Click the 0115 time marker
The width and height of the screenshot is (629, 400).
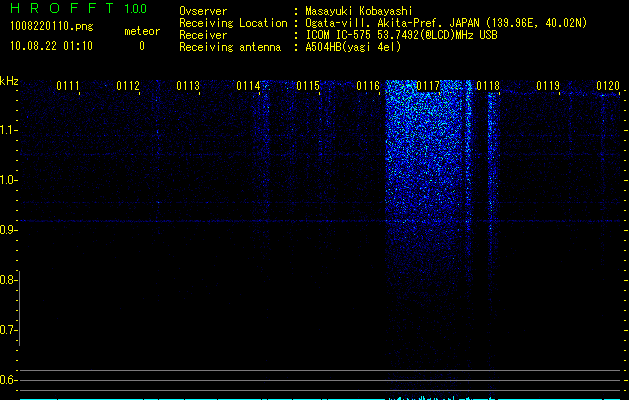pyautogui.click(x=308, y=86)
